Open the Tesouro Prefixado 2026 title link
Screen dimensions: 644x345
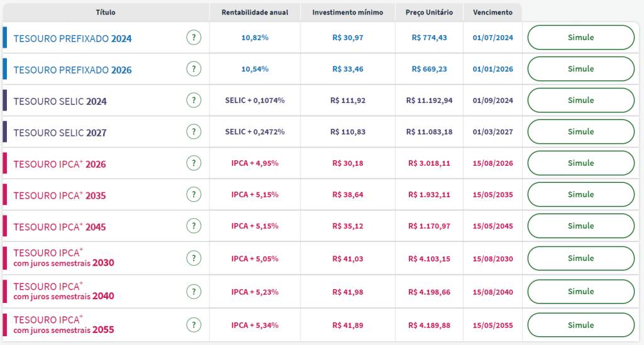click(72, 70)
